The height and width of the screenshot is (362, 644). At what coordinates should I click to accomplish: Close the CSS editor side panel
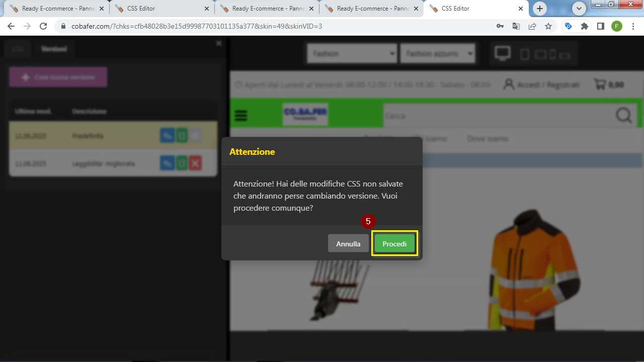tap(219, 44)
